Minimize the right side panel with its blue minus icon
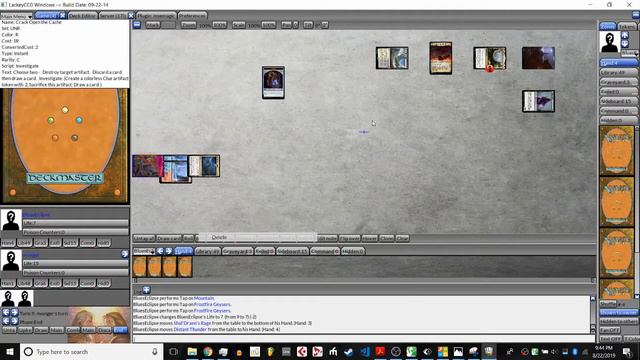 tap(636, 15)
